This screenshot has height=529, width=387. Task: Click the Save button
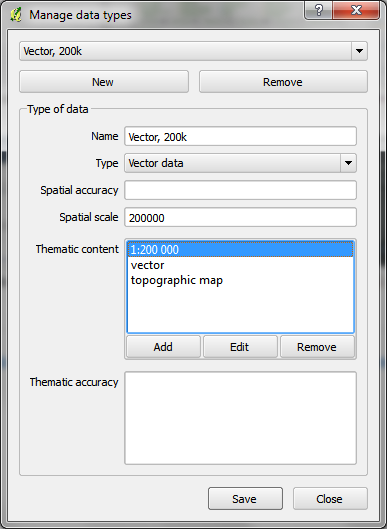pyautogui.click(x=245, y=499)
